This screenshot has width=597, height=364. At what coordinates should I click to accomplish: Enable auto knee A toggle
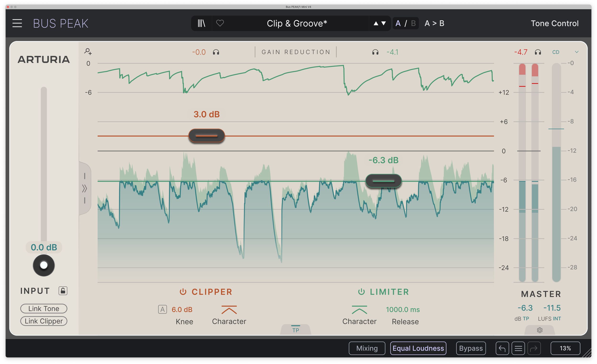pyautogui.click(x=162, y=310)
